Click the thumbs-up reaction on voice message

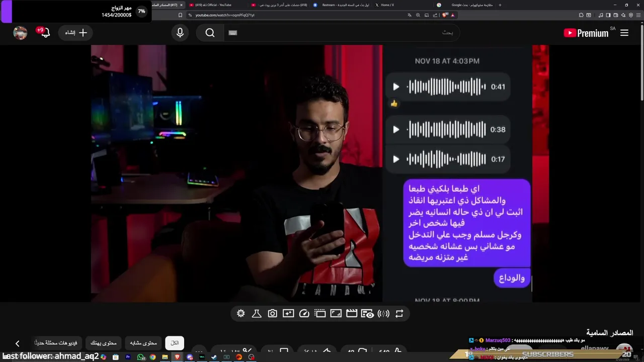click(x=394, y=104)
